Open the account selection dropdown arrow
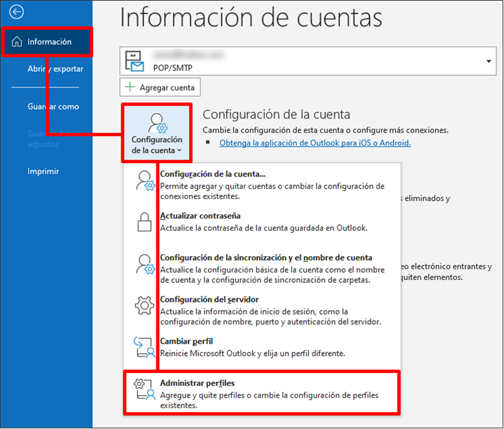The height and width of the screenshot is (429, 504). click(x=488, y=62)
